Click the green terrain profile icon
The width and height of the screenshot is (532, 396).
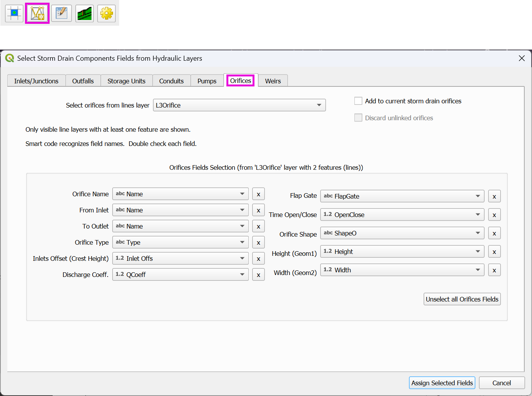coord(85,13)
